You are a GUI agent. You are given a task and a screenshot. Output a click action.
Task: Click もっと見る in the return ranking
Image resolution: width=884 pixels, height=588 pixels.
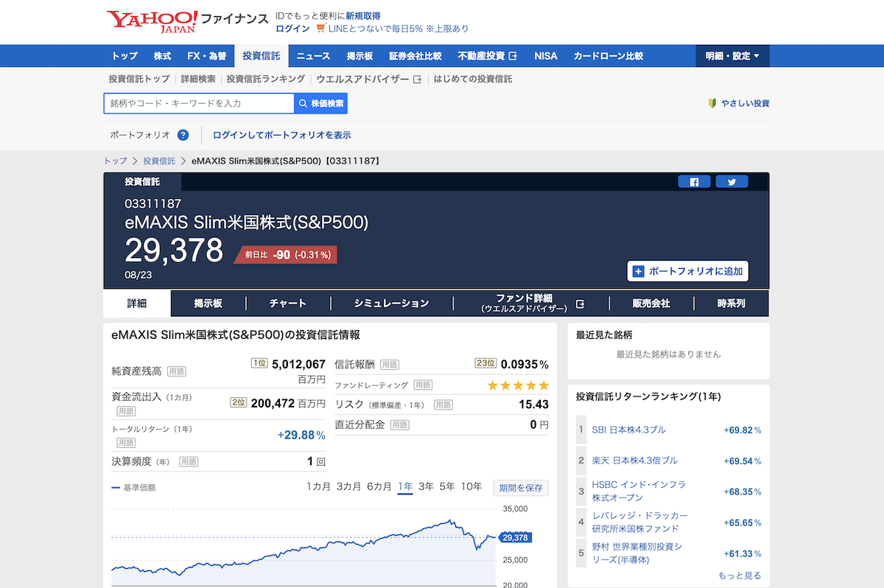740,575
